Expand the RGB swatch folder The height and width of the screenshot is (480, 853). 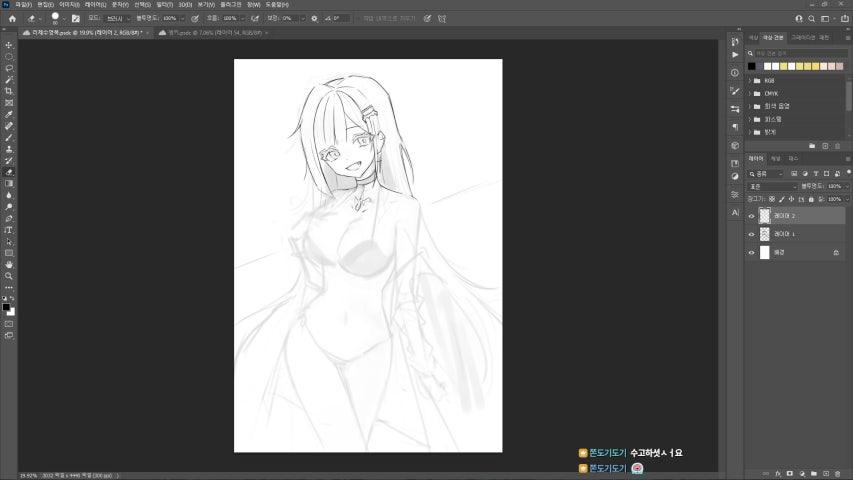[x=750, y=80]
